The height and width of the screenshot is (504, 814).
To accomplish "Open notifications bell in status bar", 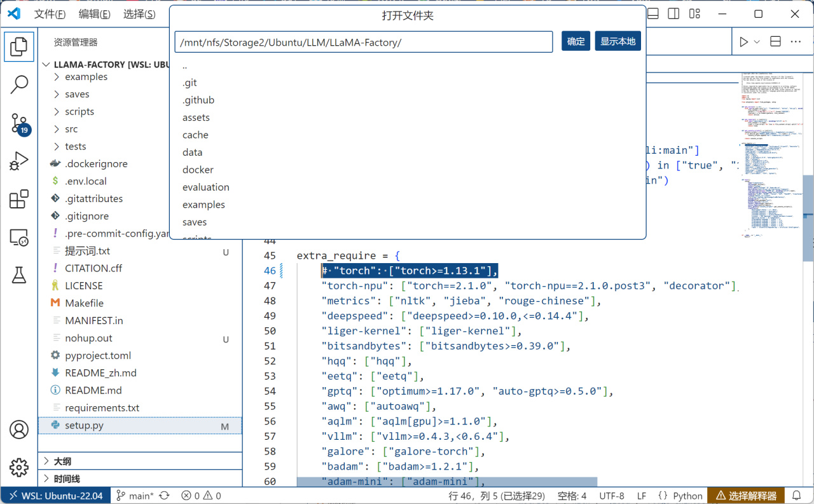I will click(796, 496).
